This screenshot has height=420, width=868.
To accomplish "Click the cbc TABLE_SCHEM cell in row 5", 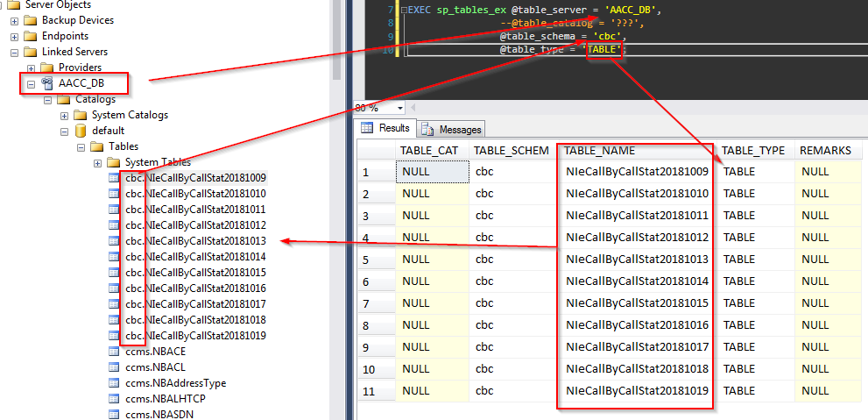I will coord(512,260).
